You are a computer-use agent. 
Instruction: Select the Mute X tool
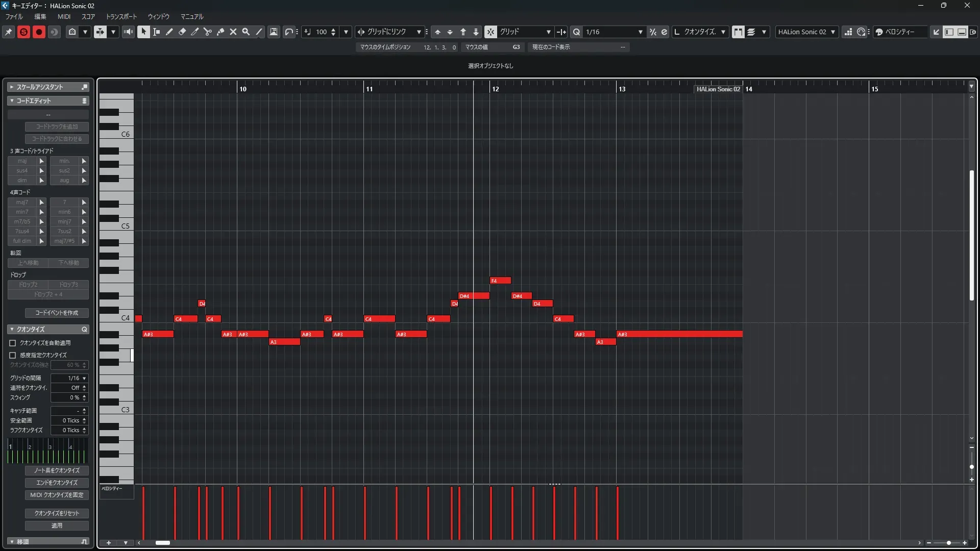tap(233, 32)
